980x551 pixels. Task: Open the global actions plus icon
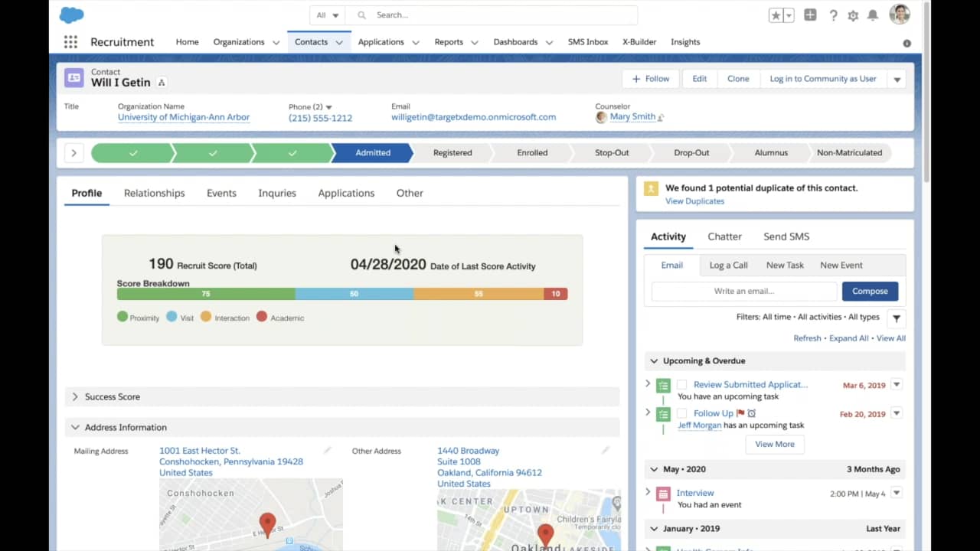[810, 15]
